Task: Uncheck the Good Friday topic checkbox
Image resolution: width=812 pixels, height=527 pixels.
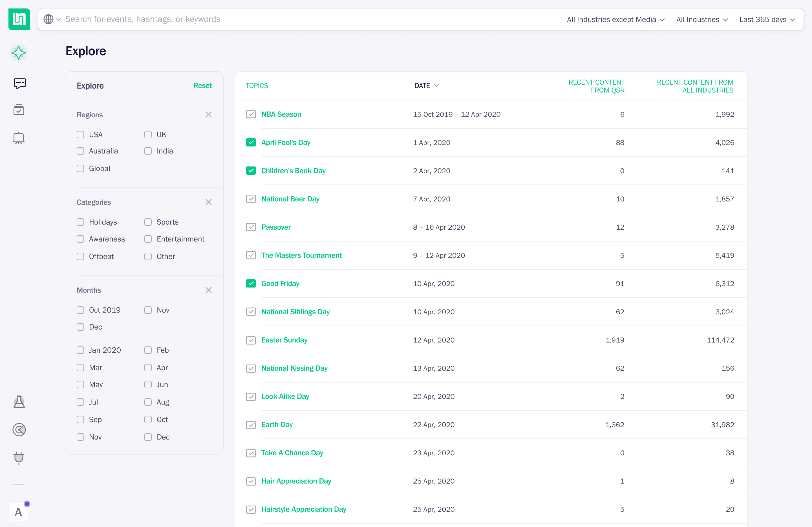Action: 251,283
